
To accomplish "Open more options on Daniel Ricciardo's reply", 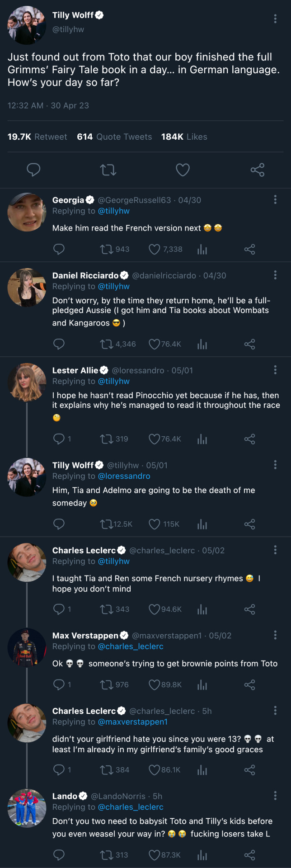I will coord(275,275).
